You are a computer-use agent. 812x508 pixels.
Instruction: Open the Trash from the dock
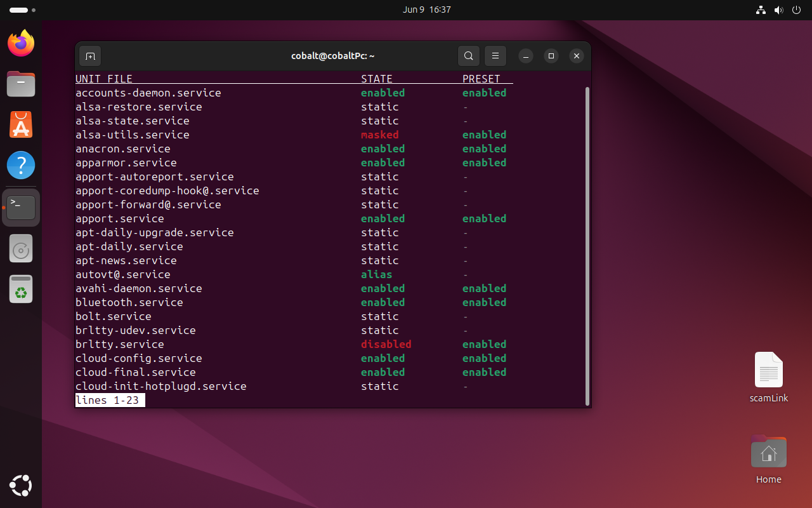(x=21, y=290)
